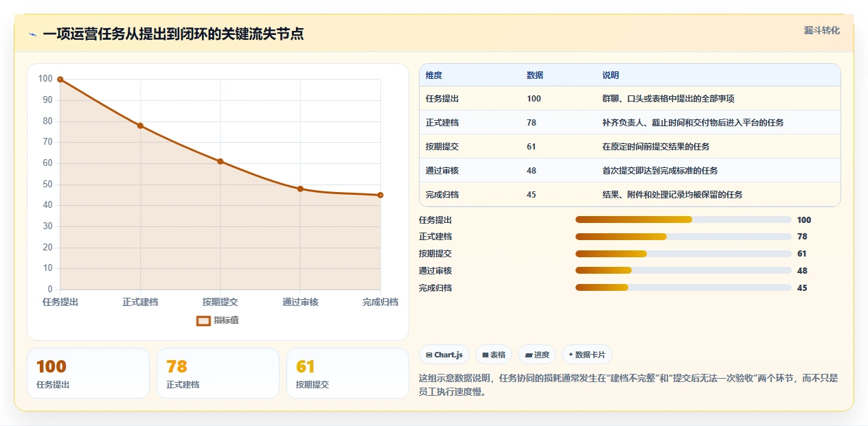Select the Chart.js chip

[444, 355]
